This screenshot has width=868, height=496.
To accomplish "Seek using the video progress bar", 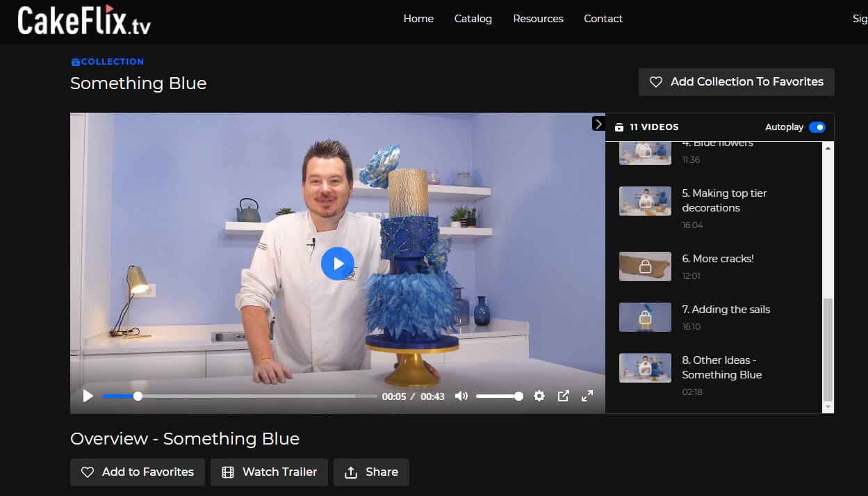I will (240, 396).
